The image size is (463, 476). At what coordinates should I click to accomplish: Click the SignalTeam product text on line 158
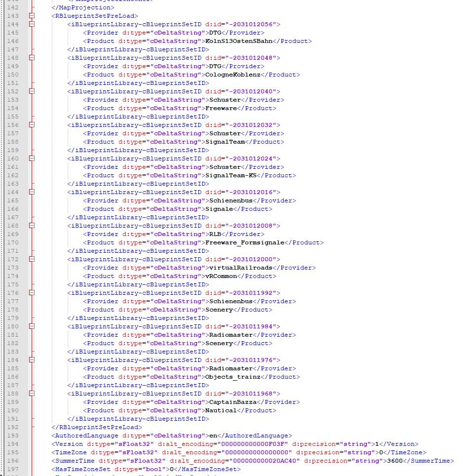[x=225, y=142]
